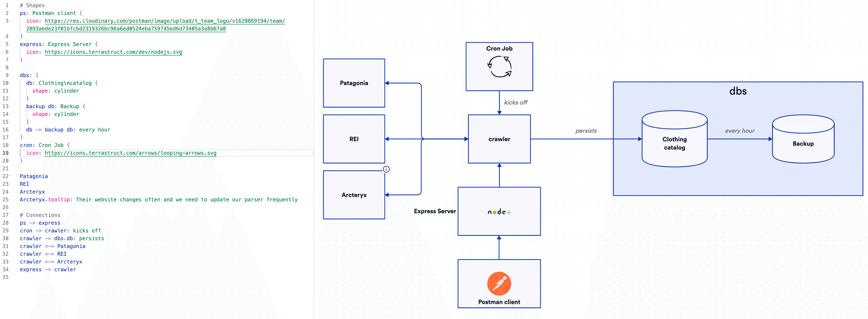Click the 'persists' edge label
Image resolution: width=868 pixels, height=319 pixels.
(586, 130)
